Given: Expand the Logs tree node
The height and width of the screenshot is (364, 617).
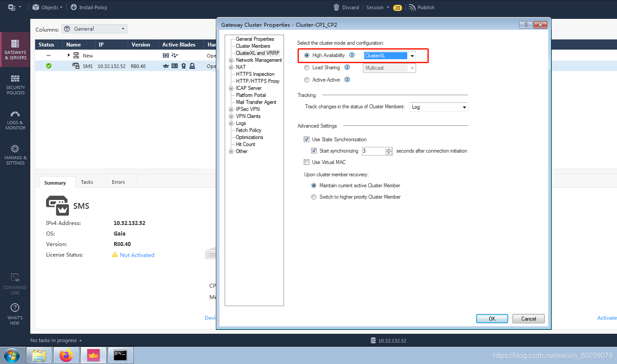Looking at the screenshot, I should pos(231,123).
